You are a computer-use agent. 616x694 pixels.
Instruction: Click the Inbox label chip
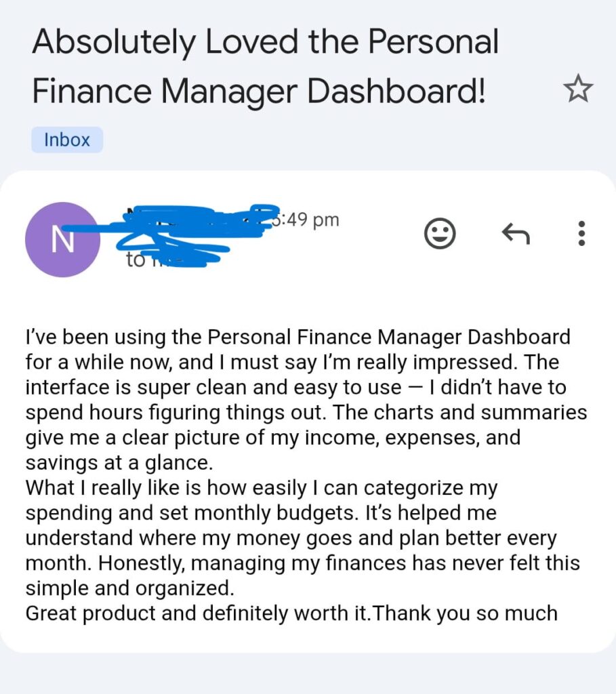pyautogui.click(x=67, y=140)
